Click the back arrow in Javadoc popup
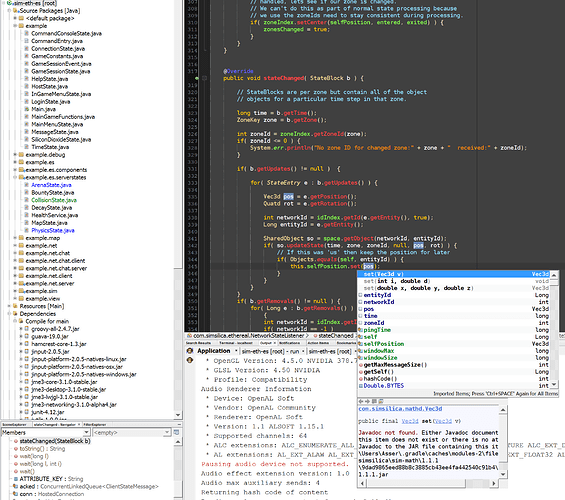 360,401
